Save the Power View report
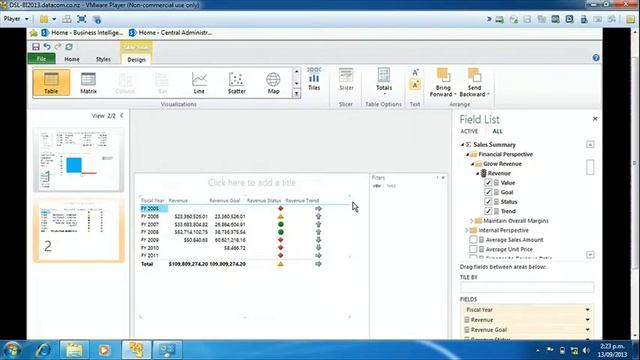This screenshot has height=360, width=640. click(x=36, y=47)
